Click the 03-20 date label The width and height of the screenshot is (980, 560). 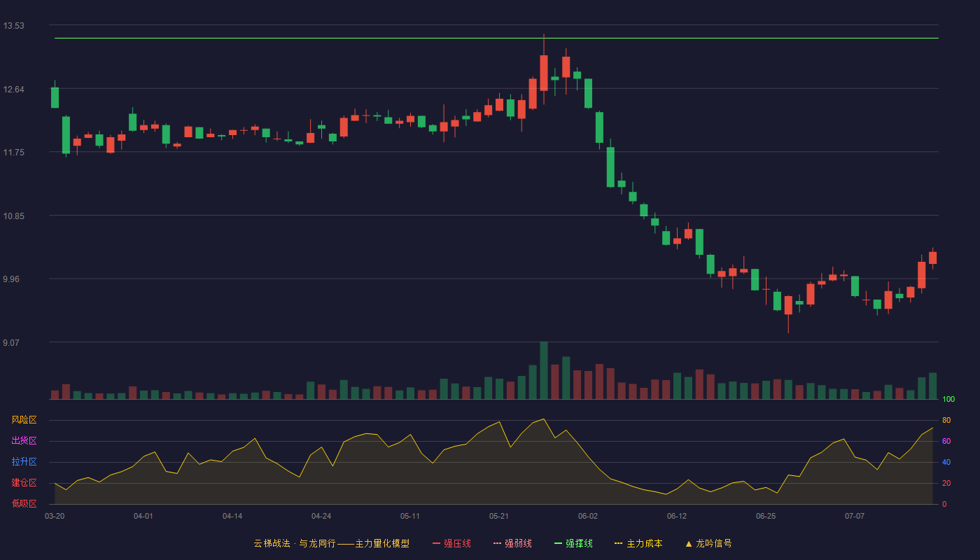tap(55, 516)
